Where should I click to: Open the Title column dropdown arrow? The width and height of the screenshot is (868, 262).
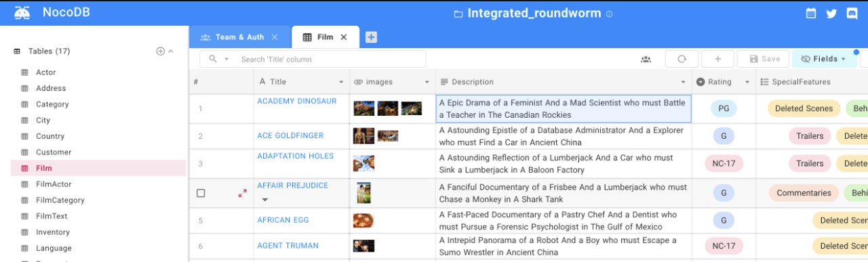[341, 82]
